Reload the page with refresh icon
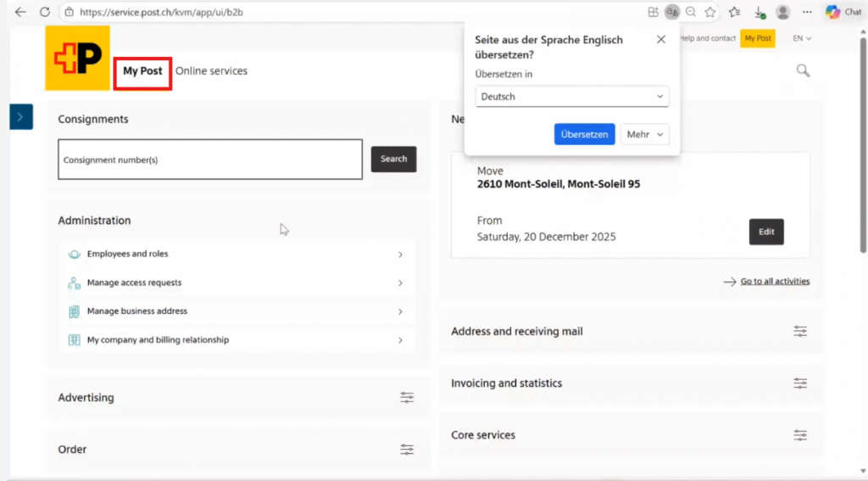The image size is (868, 481). [45, 12]
